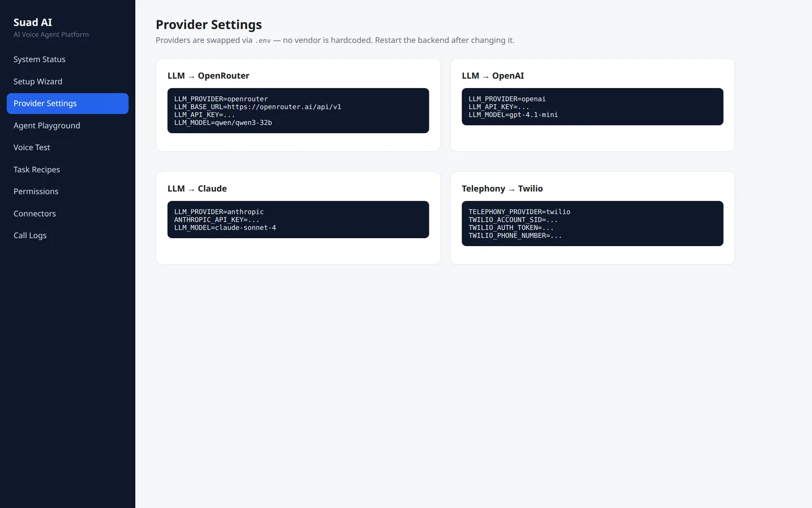View Call Logs in the sidebar

(68, 235)
